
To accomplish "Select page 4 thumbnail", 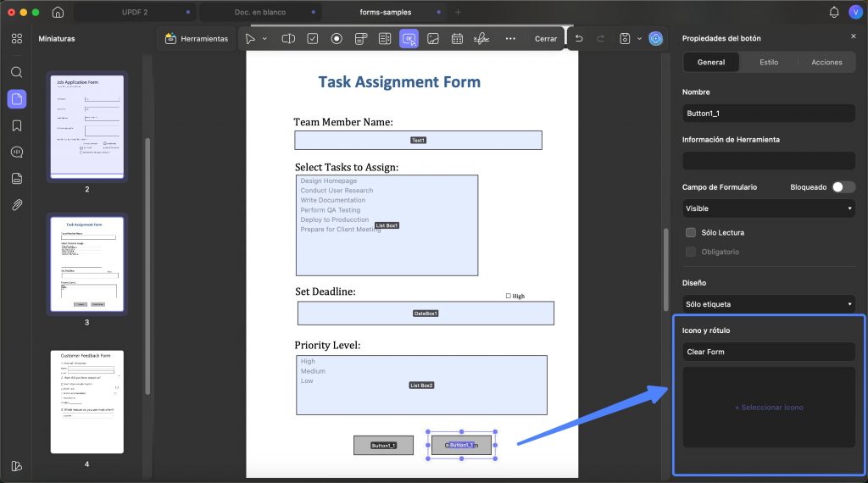I will pyautogui.click(x=87, y=402).
